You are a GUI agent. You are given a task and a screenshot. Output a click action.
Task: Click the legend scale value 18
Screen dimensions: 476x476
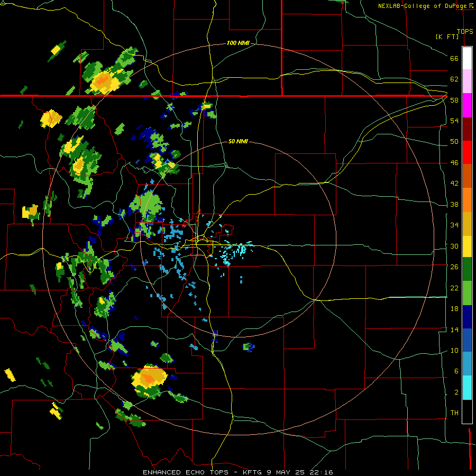tap(454, 309)
